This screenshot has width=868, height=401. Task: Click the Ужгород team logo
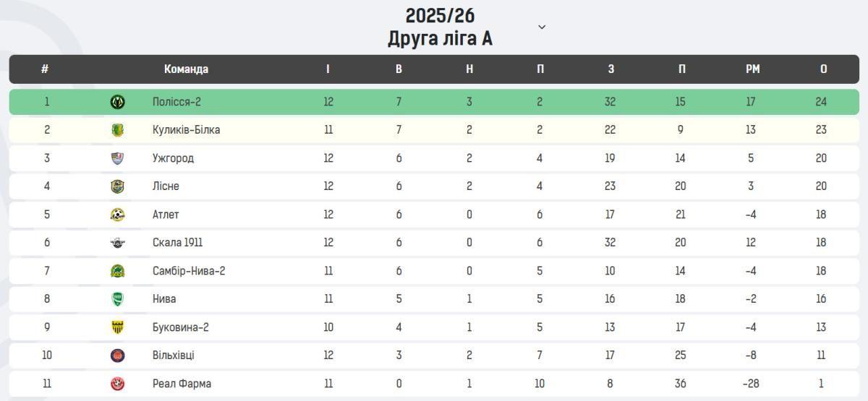[117, 158]
